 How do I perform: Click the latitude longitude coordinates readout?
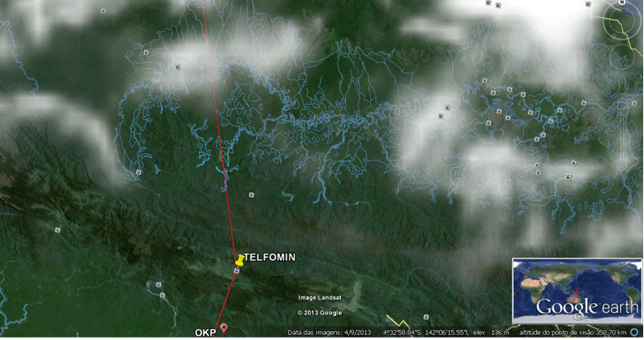pyautogui.click(x=426, y=333)
